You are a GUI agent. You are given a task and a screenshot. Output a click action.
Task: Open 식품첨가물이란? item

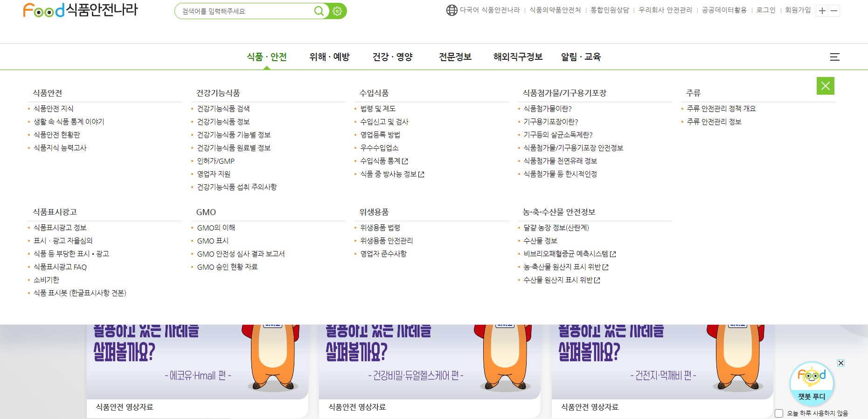click(548, 109)
